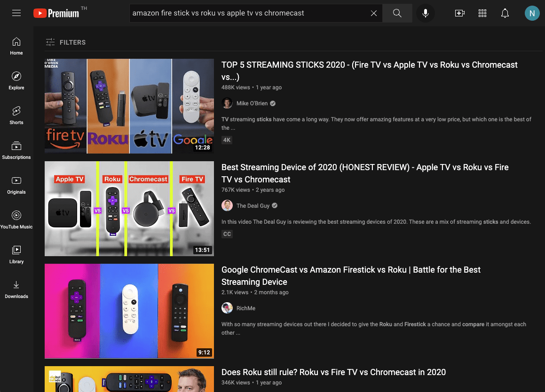
Task: Click in the search input field
Action: click(249, 13)
